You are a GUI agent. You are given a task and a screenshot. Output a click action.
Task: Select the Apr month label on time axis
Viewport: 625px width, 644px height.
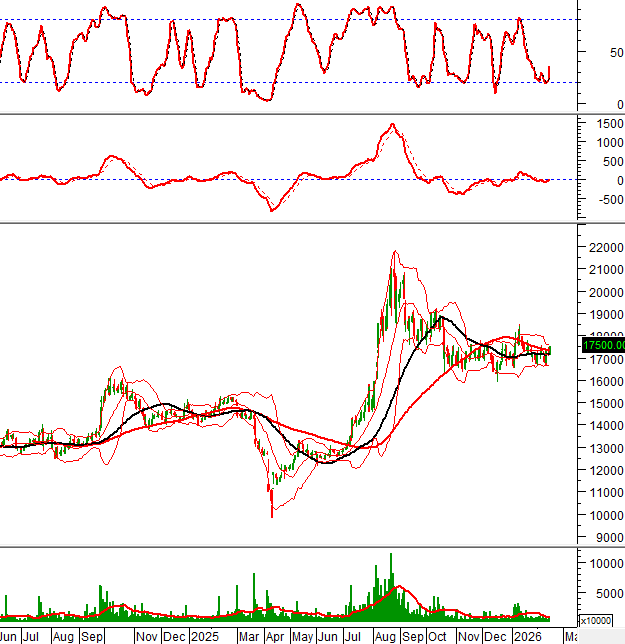275,636
